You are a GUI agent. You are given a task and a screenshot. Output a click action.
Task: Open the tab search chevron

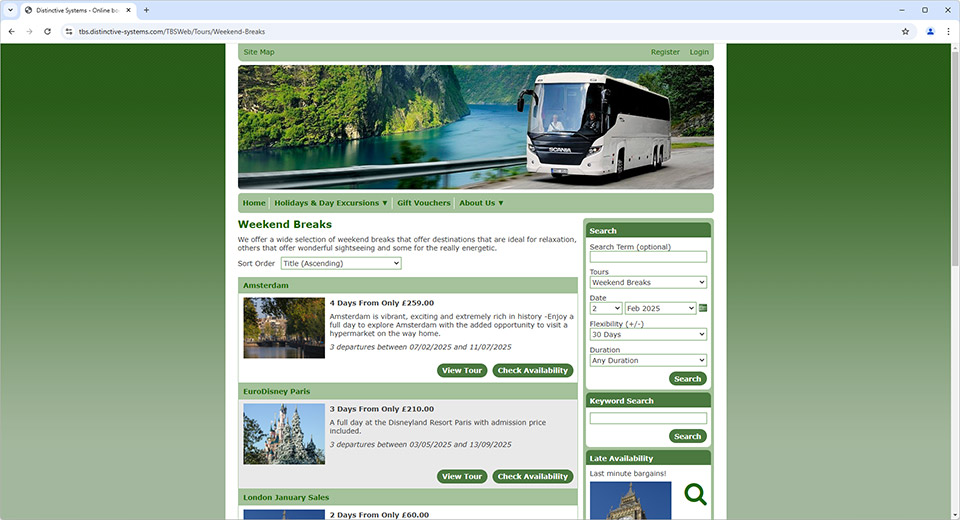coord(10,10)
